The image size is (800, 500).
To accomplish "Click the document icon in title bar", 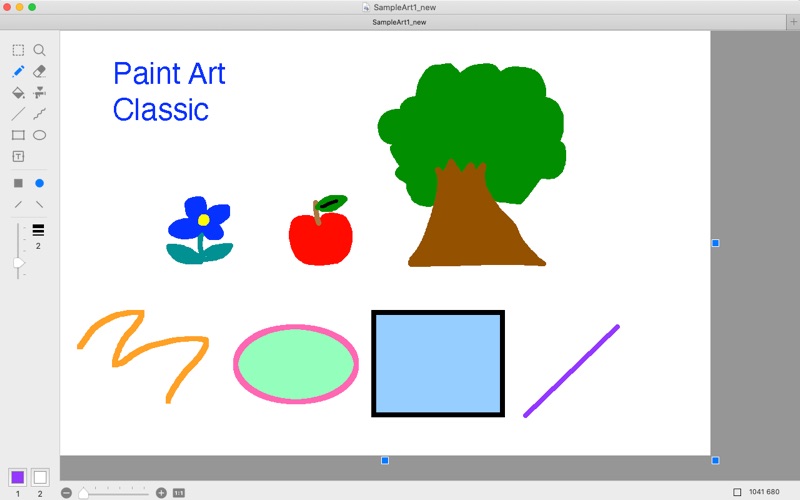I will [x=366, y=7].
